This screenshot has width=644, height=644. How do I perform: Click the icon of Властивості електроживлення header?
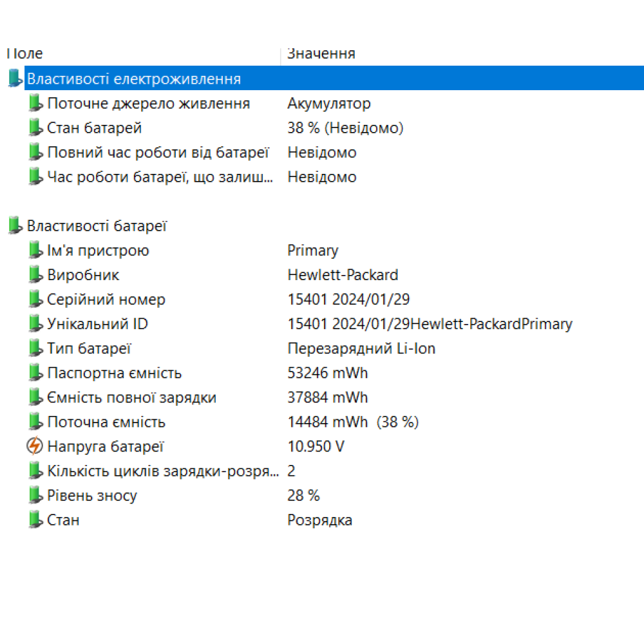pos(15,79)
